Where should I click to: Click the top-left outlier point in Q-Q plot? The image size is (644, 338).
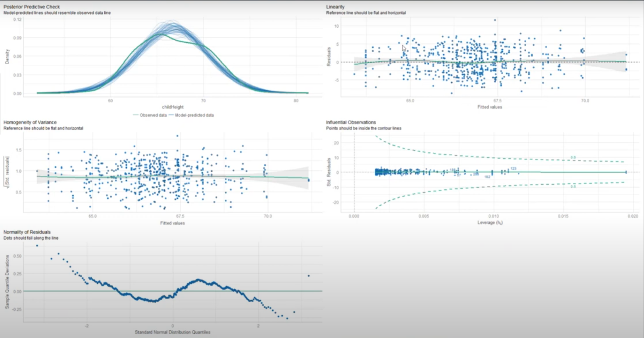(x=37, y=245)
